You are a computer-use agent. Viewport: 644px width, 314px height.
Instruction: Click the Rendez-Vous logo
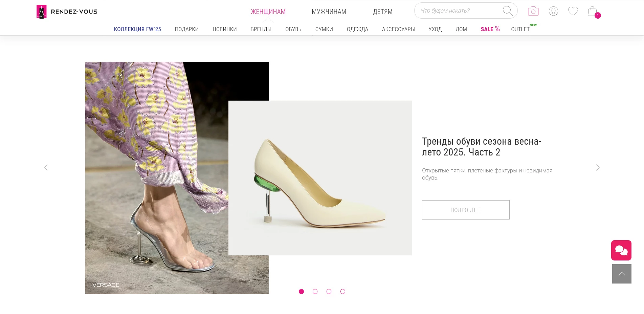[x=67, y=12]
